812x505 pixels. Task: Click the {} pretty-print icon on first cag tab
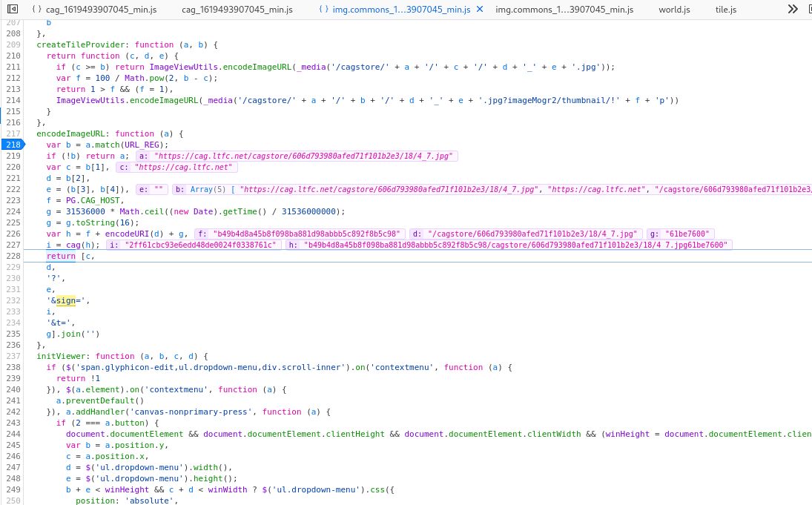(x=36, y=9)
